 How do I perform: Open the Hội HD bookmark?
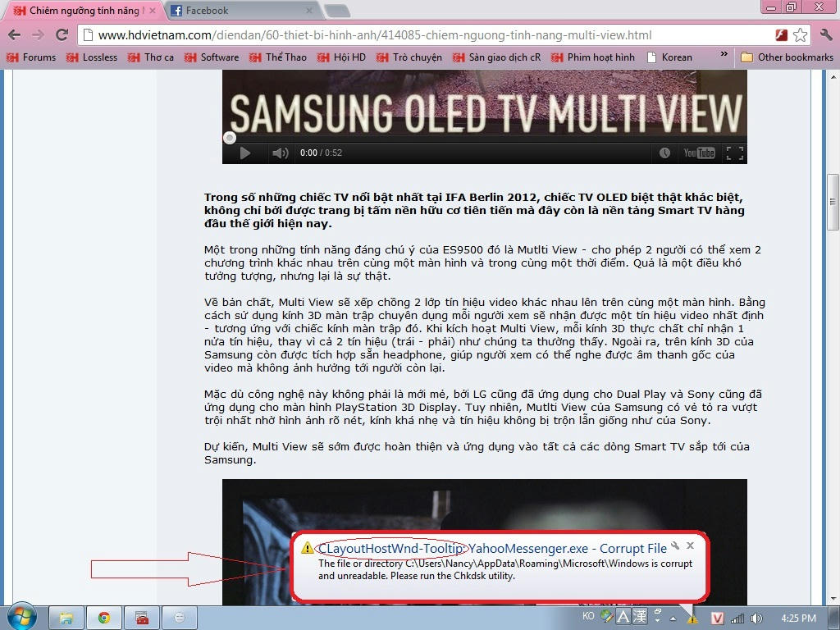(x=342, y=57)
